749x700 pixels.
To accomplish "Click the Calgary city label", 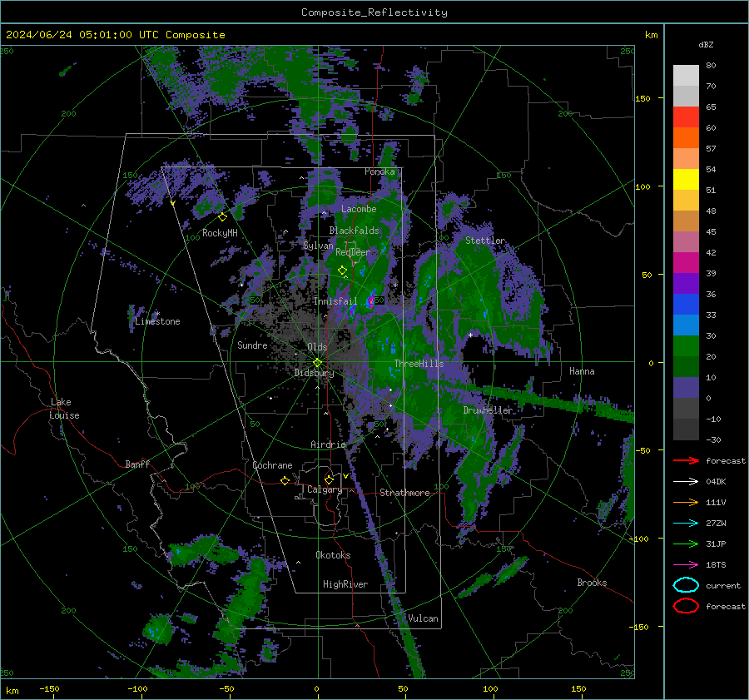I will tap(325, 489).
